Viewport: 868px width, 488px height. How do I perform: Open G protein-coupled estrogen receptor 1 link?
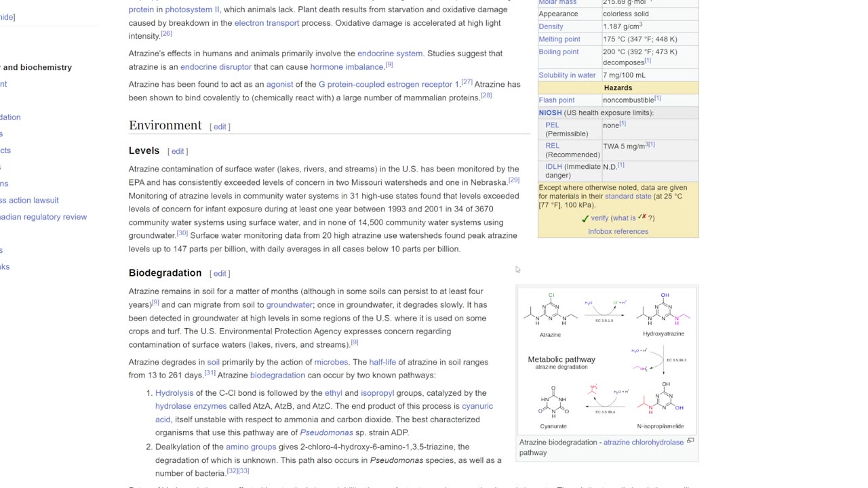(389, 85)
